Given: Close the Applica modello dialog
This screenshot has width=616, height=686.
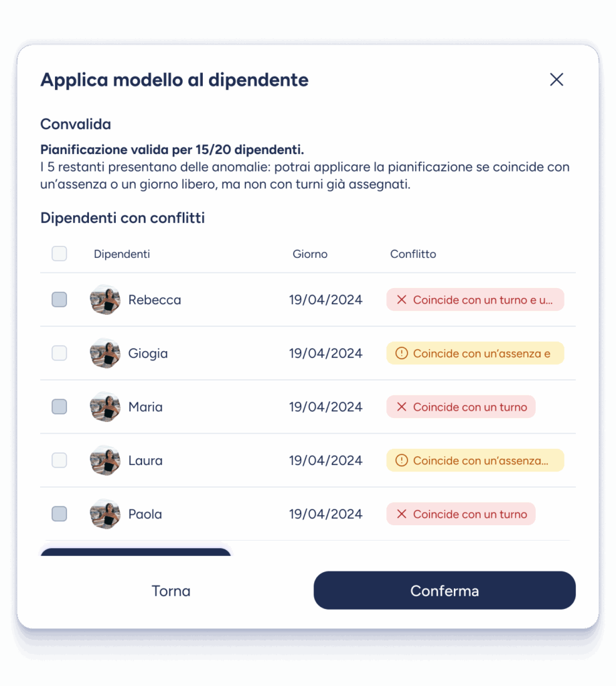Looking at the screenshot, I should 556,80.
